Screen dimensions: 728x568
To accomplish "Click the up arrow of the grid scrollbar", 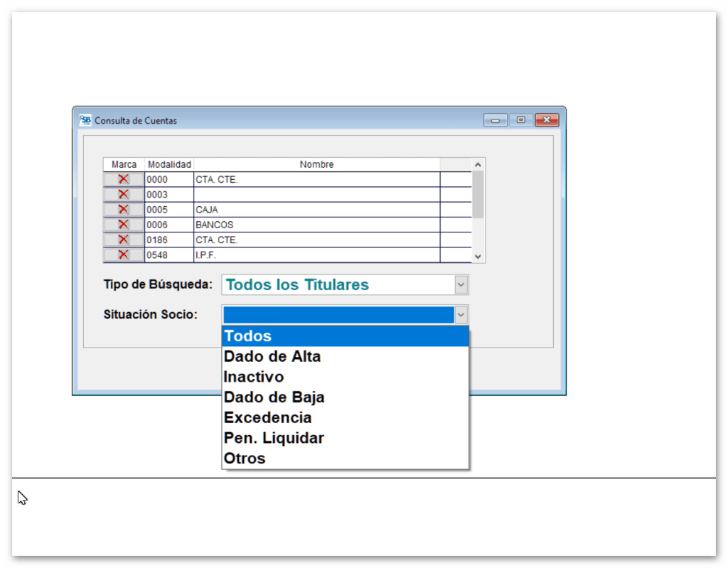I will (478, 164).
